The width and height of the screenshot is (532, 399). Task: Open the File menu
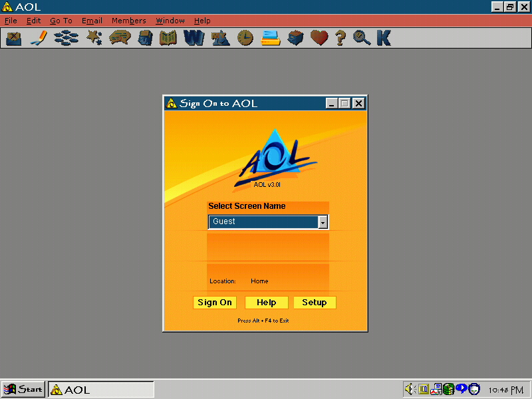pos(11,21)
